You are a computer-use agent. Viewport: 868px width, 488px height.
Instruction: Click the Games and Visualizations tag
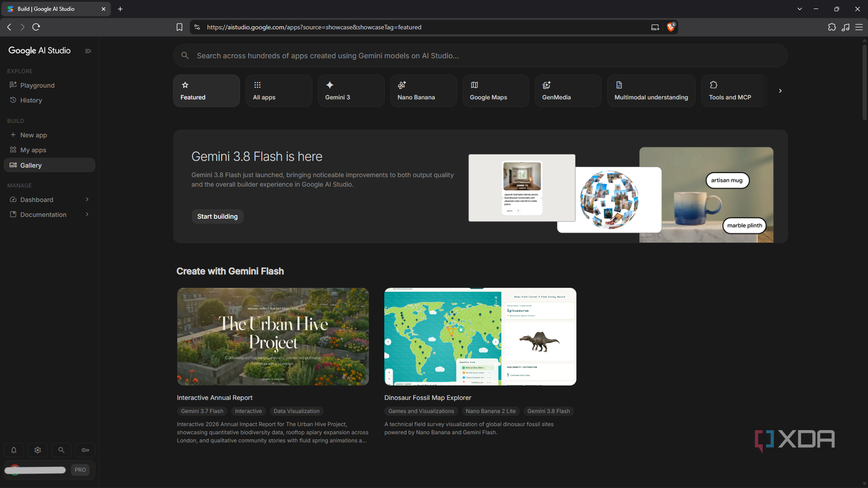pos(421,411)
